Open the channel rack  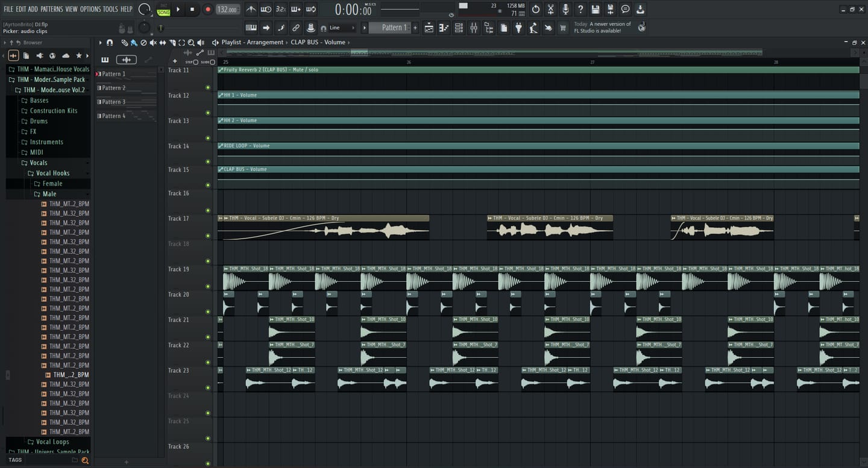pos(459,28)
